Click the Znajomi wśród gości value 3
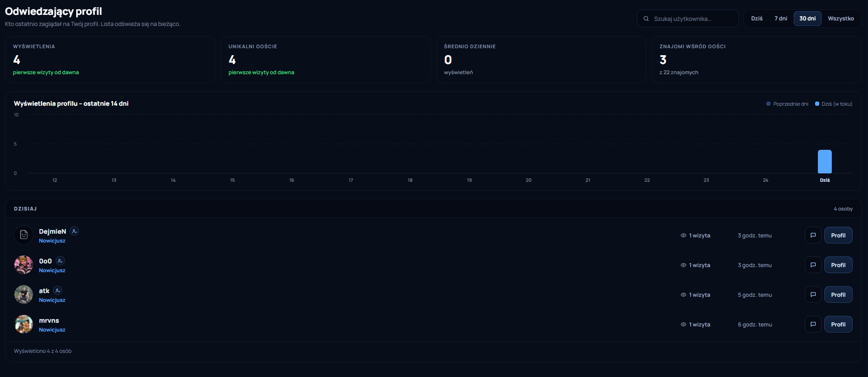Image resolution: width=868 pixels, height=377 pixels. (663, 60)
